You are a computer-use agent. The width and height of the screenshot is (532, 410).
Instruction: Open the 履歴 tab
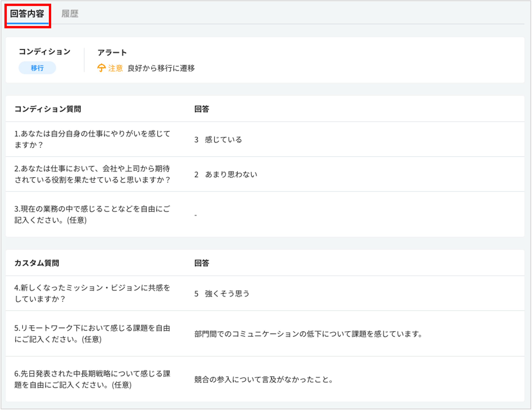pos(70,14)
